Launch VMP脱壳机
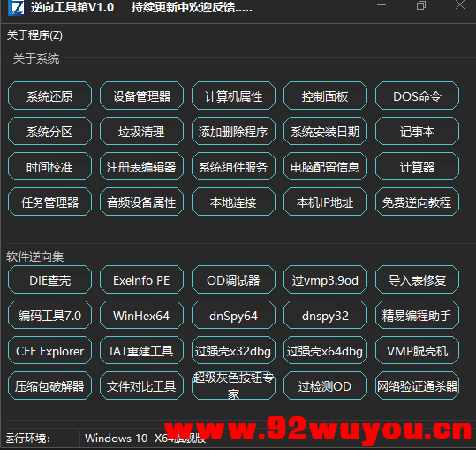This screenshot has width=476, height=450. [x=417, y=351]
